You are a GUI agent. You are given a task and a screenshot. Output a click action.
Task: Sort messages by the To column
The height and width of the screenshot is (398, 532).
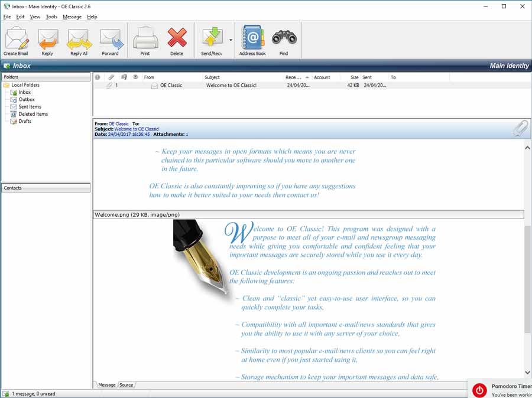pyautogui.click(x=419, y=77)
